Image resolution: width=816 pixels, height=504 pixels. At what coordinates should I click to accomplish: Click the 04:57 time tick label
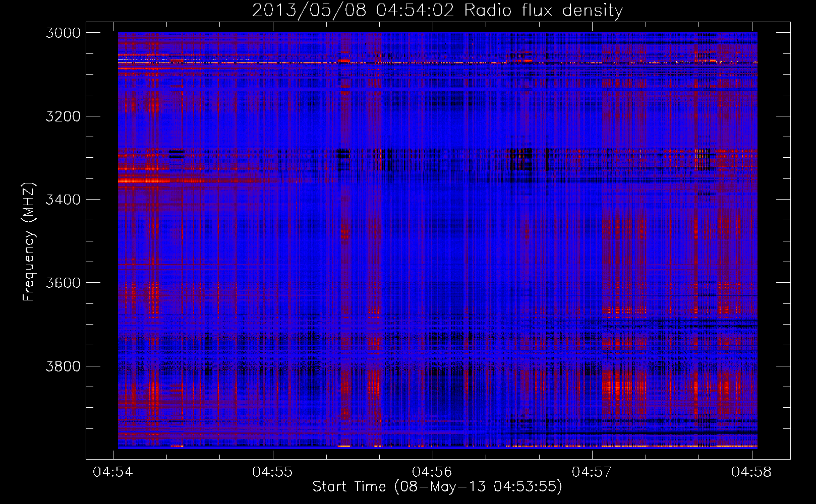pyautogui.click(x=592, y=472)
